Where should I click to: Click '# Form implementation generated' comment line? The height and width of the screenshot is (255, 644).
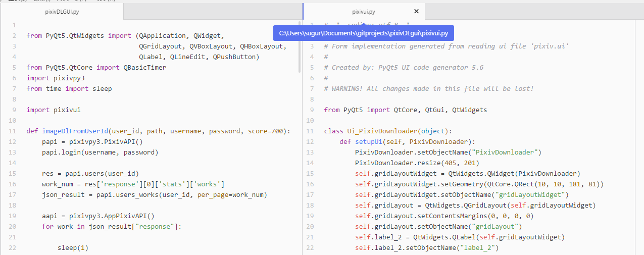point(447,46)
